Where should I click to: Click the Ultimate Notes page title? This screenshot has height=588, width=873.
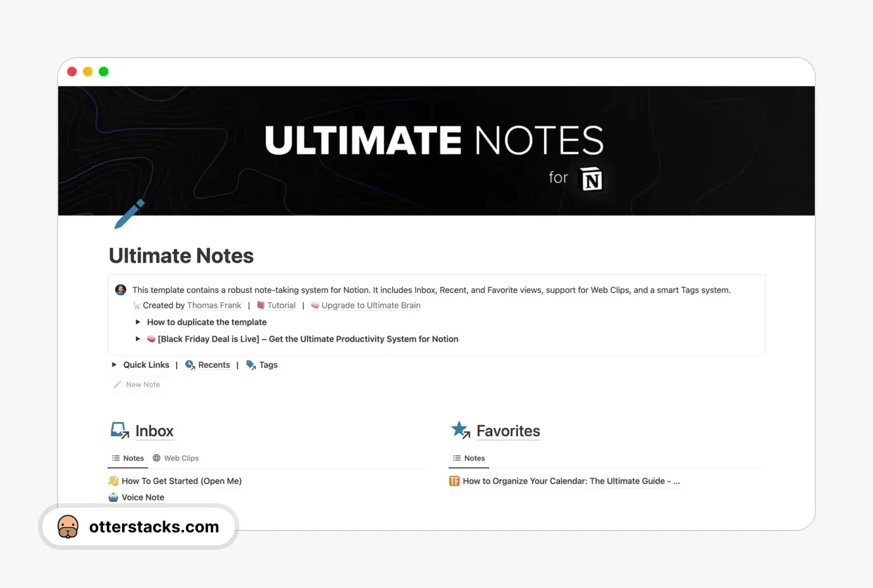tap(181, 255)
